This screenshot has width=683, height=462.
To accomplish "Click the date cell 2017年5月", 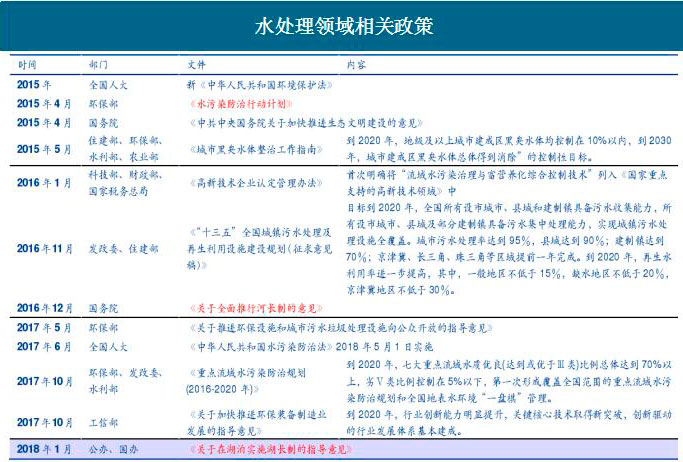I will click(x=44, y=327).
